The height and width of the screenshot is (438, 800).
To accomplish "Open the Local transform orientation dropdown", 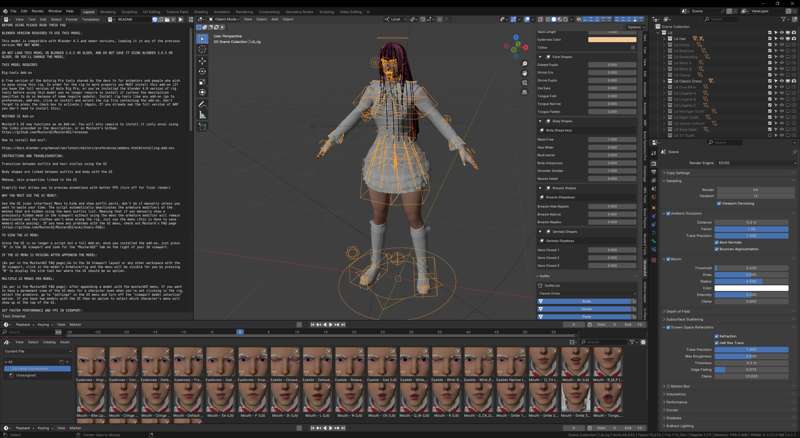I will (x=395, y=19).
